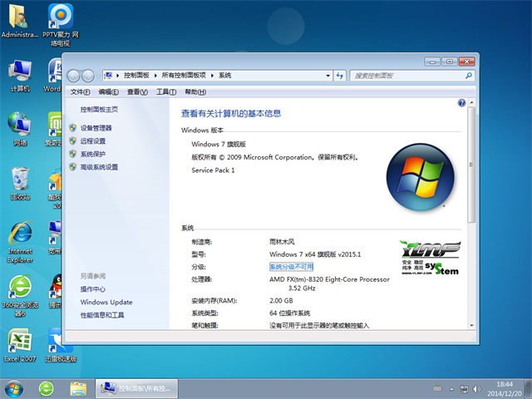
Task: Launch 360安全浏览器 desktop shortcut
Action: (20, 296)
